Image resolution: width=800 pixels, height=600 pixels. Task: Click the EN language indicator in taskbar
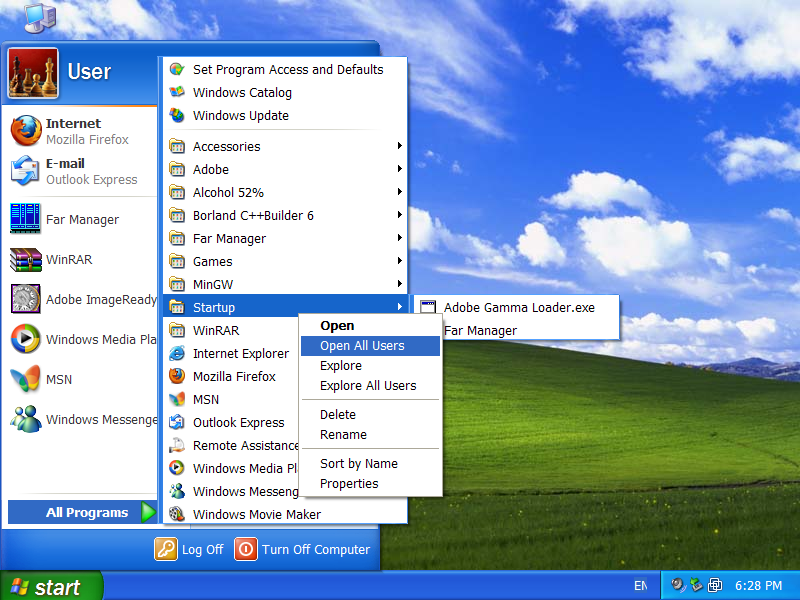pyautogui.click(x=640, y=586)
